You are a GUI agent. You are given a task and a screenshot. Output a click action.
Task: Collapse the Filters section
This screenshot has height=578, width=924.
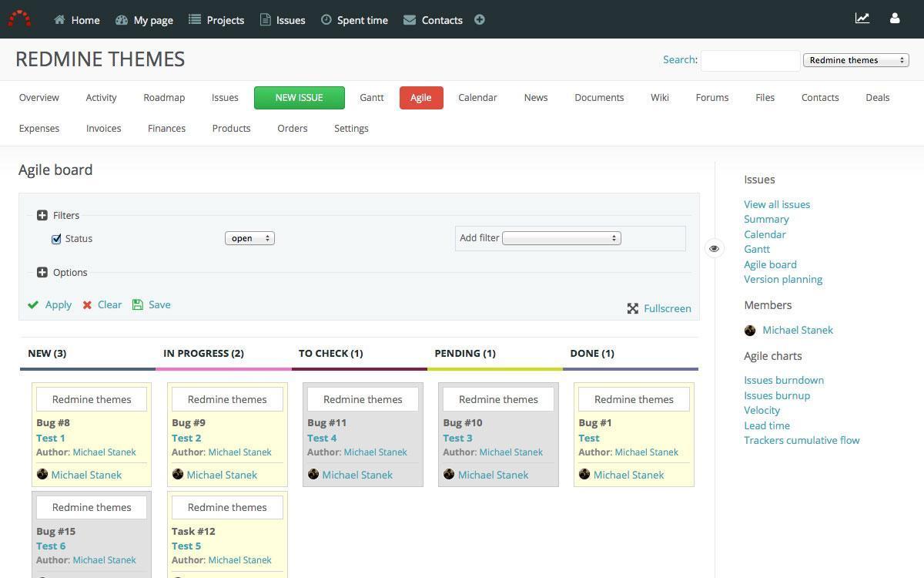tap(42, 216)
